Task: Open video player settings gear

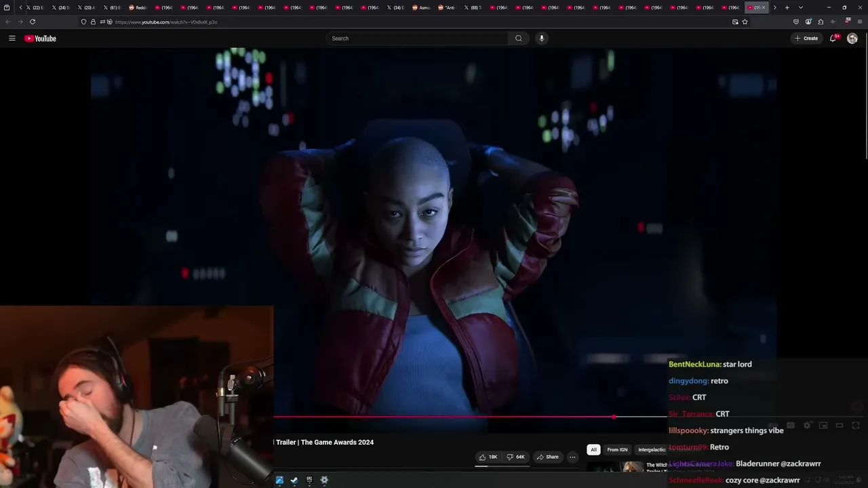Action: tap(807, 426)
